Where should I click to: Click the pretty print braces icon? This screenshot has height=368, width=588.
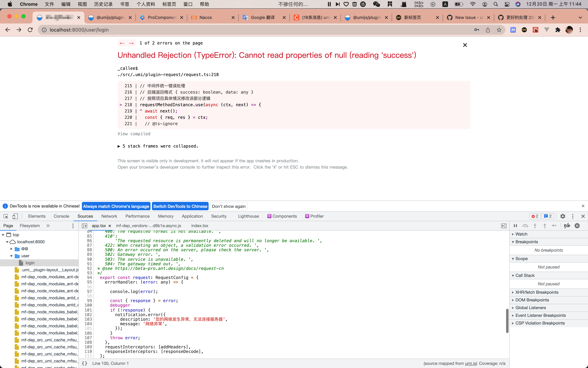coord(84,363)
